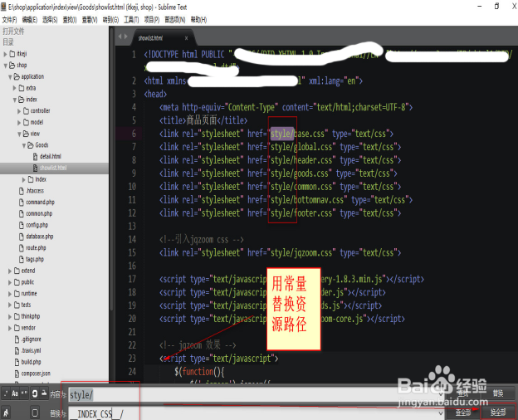518x420 pixels.
Task: Collapse the shop folder arrow
Action: click(5, 66)
